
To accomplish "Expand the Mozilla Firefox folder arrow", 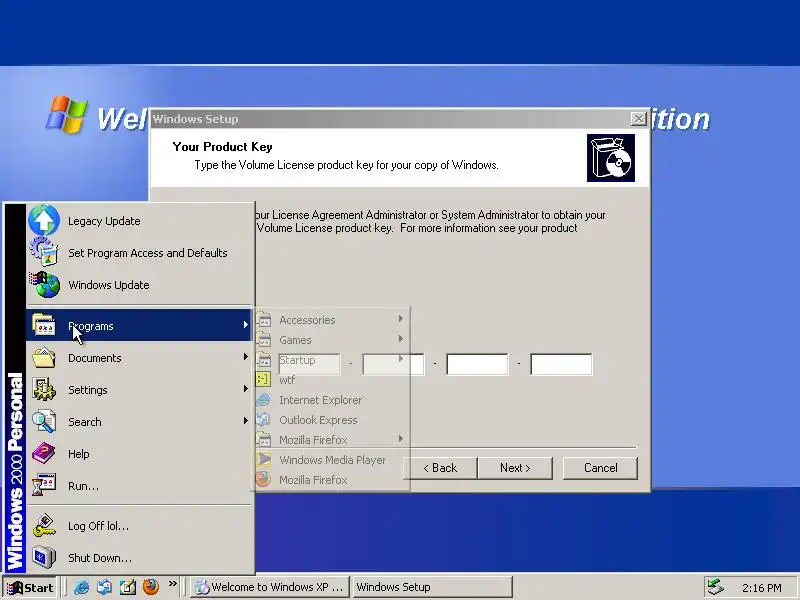I will 401,439.
